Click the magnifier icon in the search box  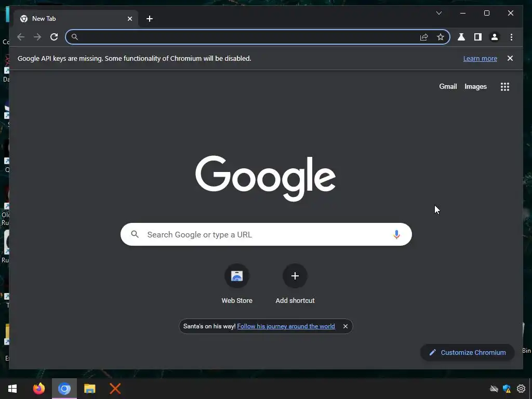135,234
